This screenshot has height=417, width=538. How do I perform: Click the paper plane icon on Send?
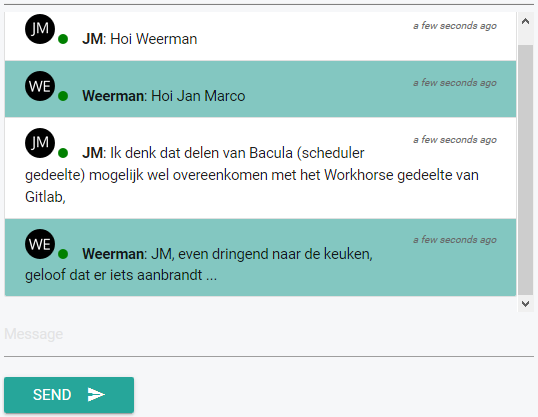(x=96, y=395)
